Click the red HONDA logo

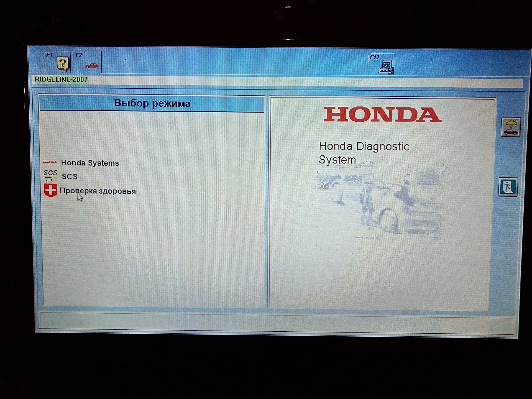click(x=383, y=115)
